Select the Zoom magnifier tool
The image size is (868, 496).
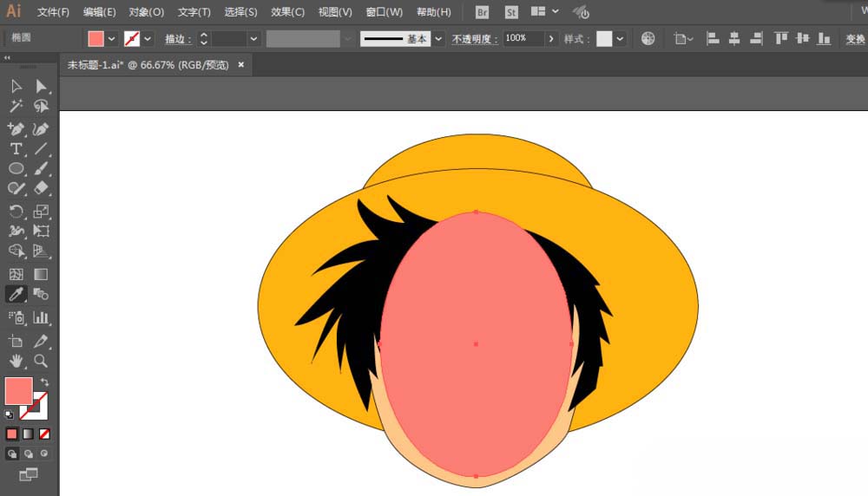coord(41,361)
